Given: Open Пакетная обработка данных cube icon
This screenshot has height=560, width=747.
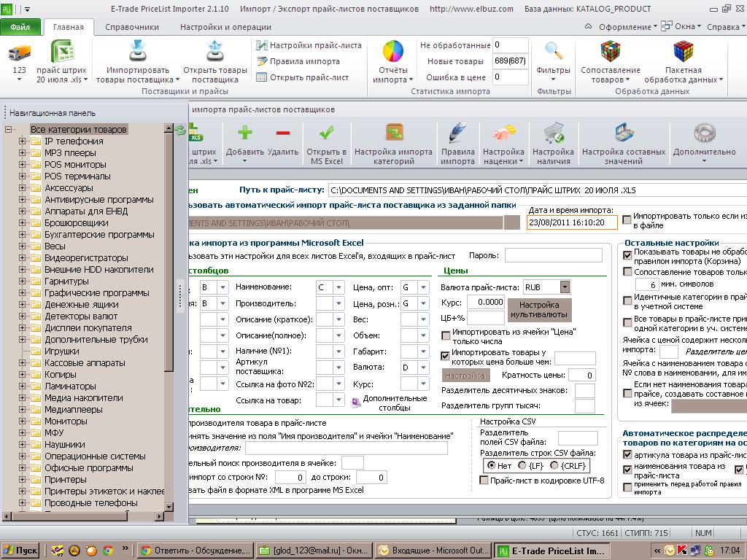Looking at the screenshot, I should (x=683, y=52).
